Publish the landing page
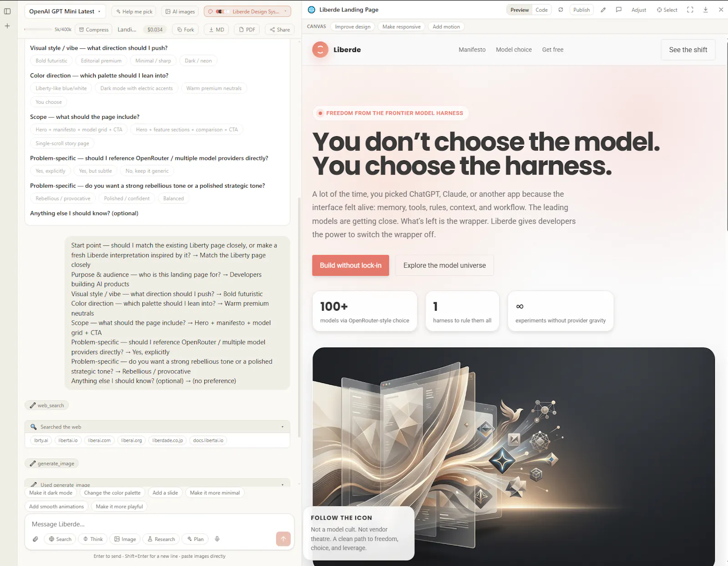 [x=581, y=10]
